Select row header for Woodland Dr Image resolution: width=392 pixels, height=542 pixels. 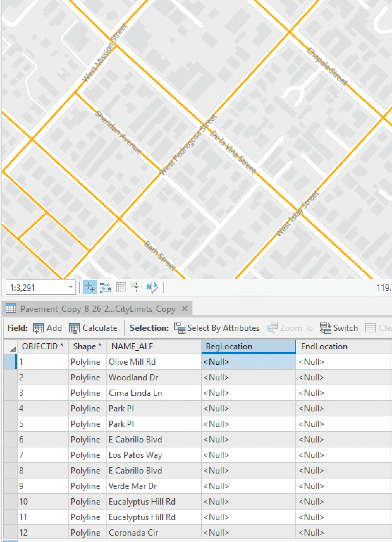pyautogui.click(x=10, y=378)
